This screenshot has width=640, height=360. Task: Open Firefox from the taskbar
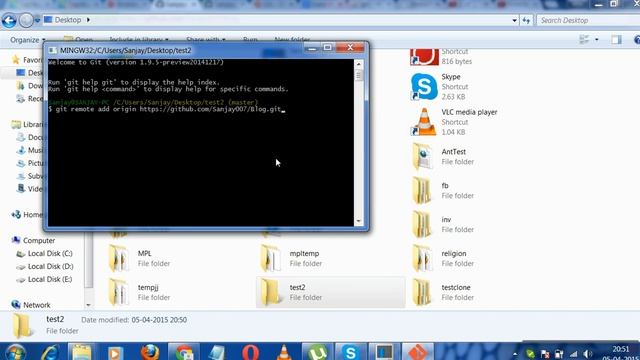coord(150,352)
